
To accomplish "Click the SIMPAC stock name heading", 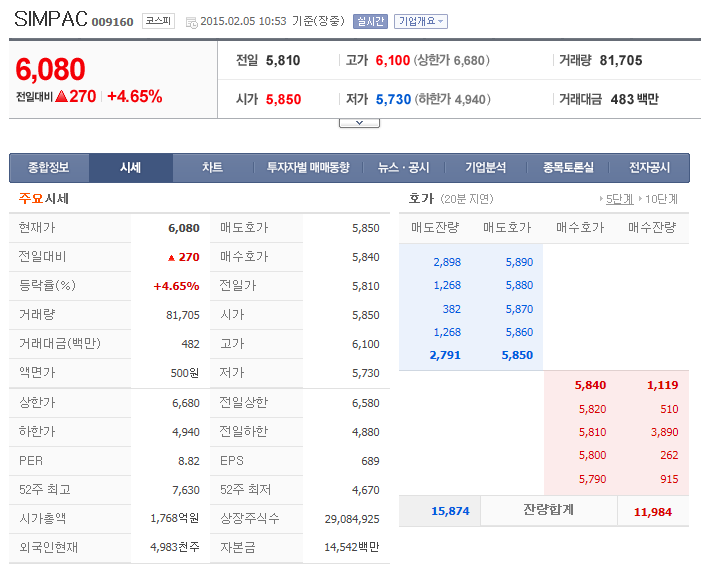I will pyautogui.click(x=51, y=19).
